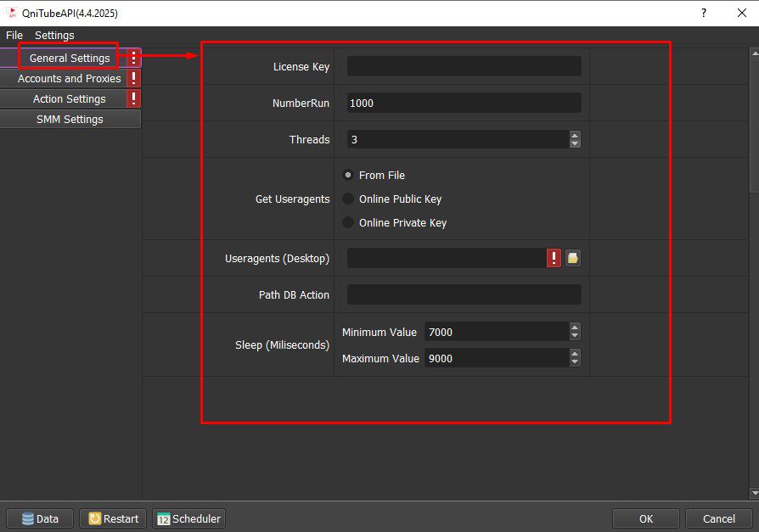Viewport: 759px width, 532px height.
Task: Click the Cancel button
Action: [x=719, y=519]
